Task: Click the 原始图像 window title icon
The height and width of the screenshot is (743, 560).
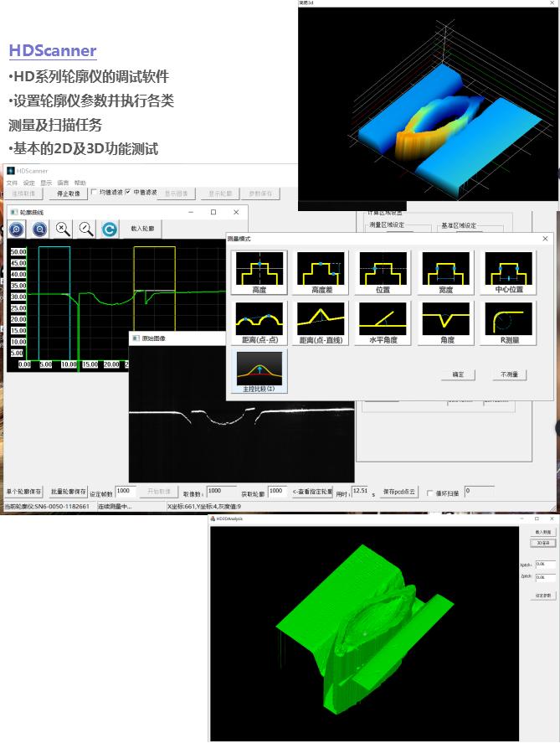Action: 136,338
